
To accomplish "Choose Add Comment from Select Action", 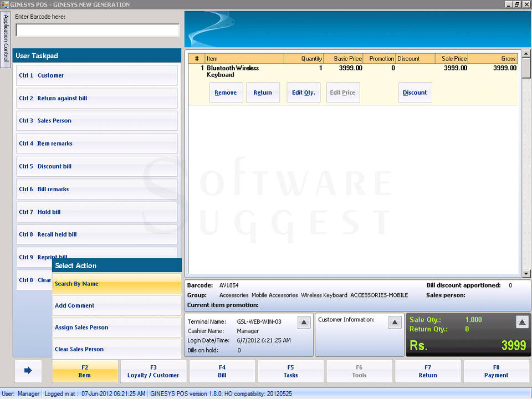I will 116,305.
